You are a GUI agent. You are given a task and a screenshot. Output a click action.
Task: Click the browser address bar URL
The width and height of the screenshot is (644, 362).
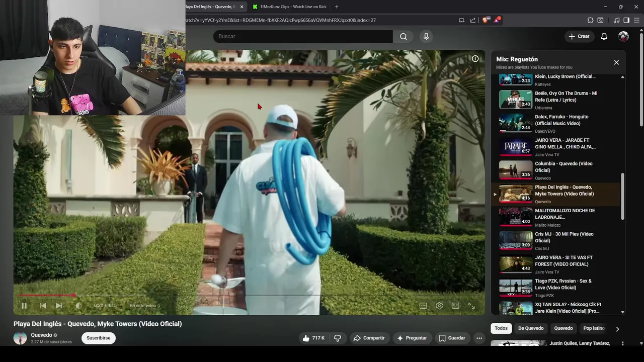281,20
